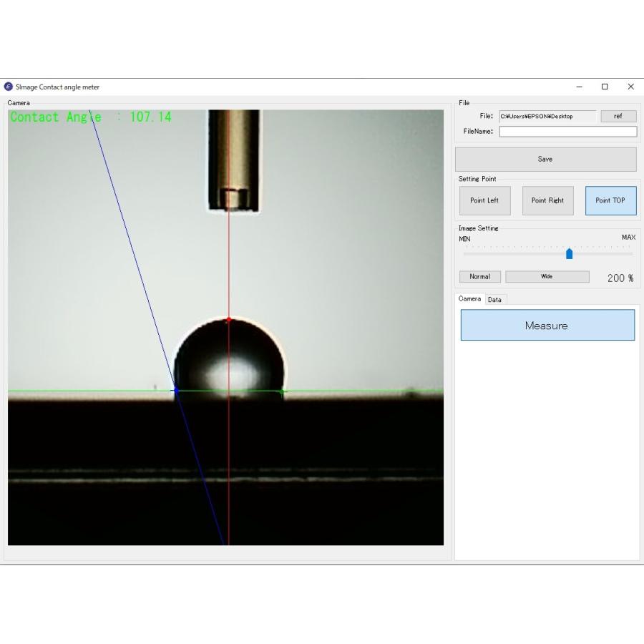This screenshot has height=644, width=644.
Task: Switch image view to Normal
Action: pyautogui.click(x=479, y=277)
